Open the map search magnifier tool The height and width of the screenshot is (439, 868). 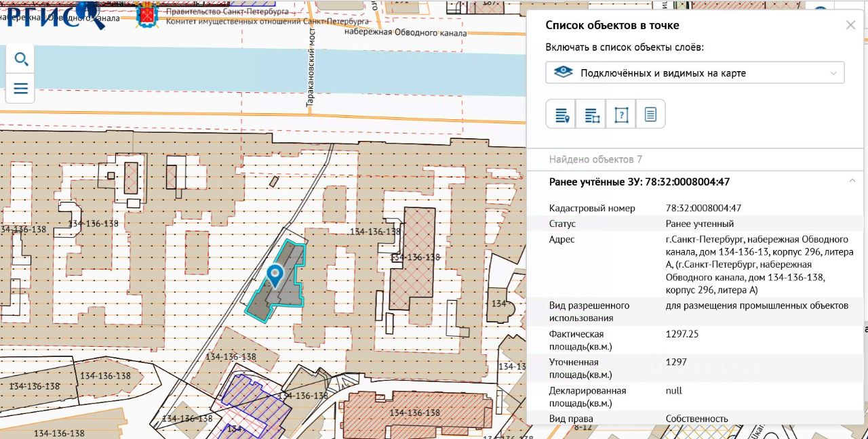point(21,60)
